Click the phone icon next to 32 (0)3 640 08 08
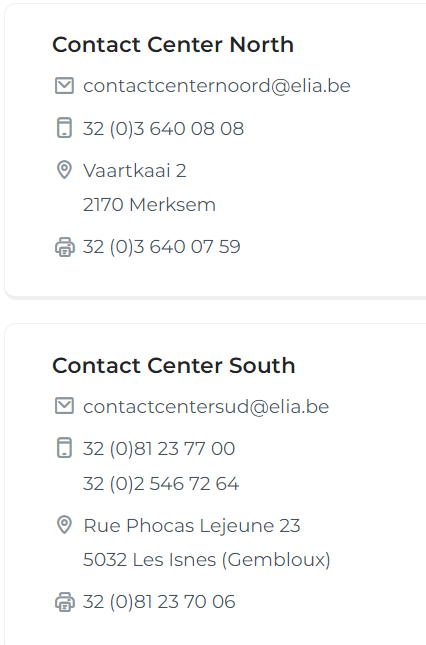 [x=64, y=128]
